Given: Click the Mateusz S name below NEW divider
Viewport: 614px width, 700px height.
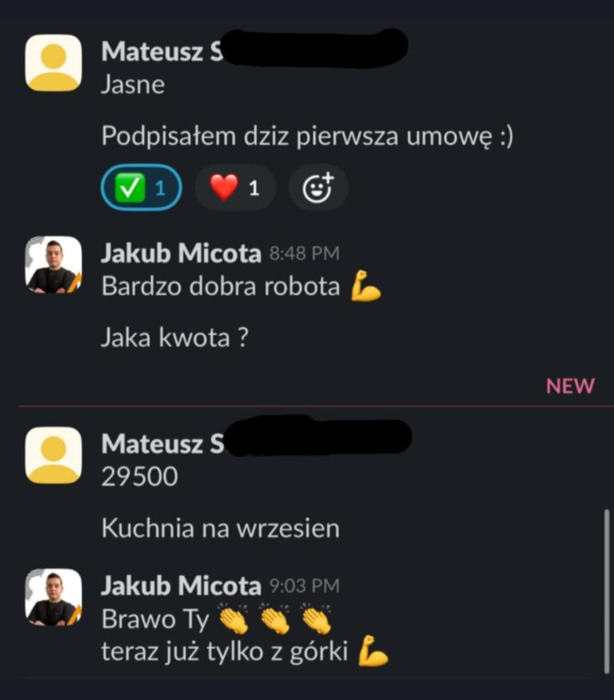Looking at the screenshot, I should tap(162, 444).
